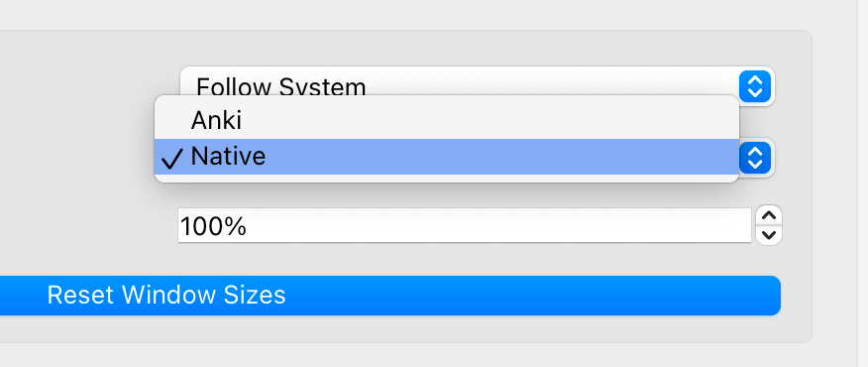This screenshot has height=367, width=868.
Task: Click the checkmark icon next to Native
Action: coord(171,159)
